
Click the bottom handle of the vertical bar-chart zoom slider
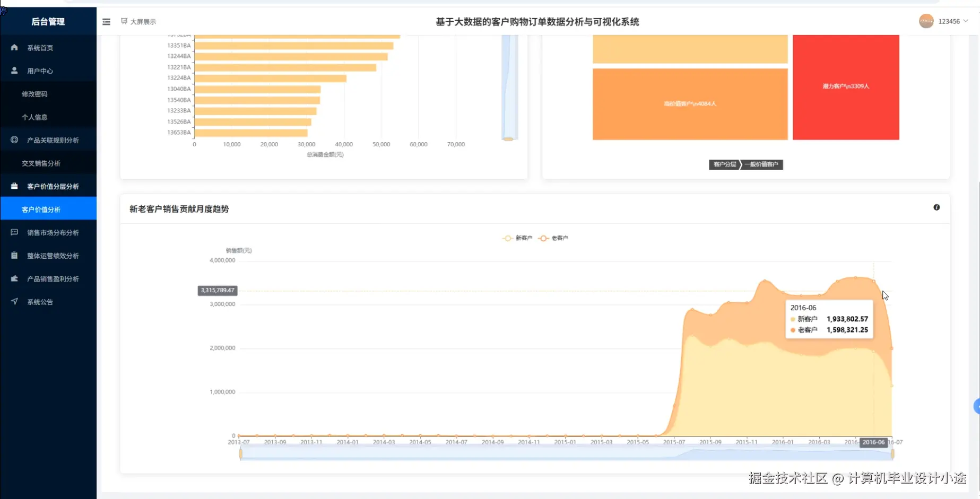tap(508, 139)
